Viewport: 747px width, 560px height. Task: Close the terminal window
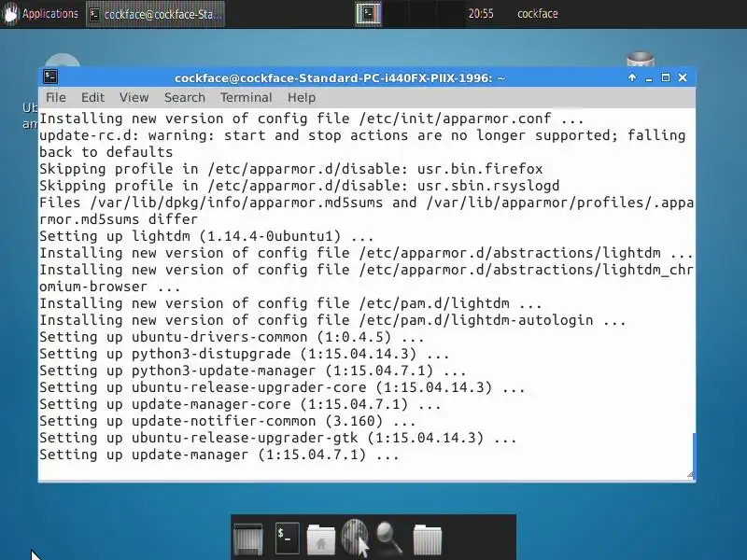683,77
